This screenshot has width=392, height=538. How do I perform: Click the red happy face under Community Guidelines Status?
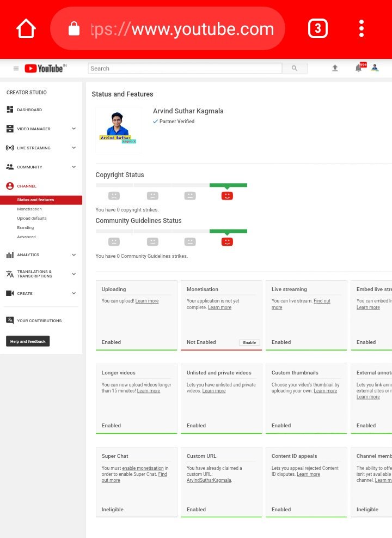pyautogui.click(x=227, y=242)
